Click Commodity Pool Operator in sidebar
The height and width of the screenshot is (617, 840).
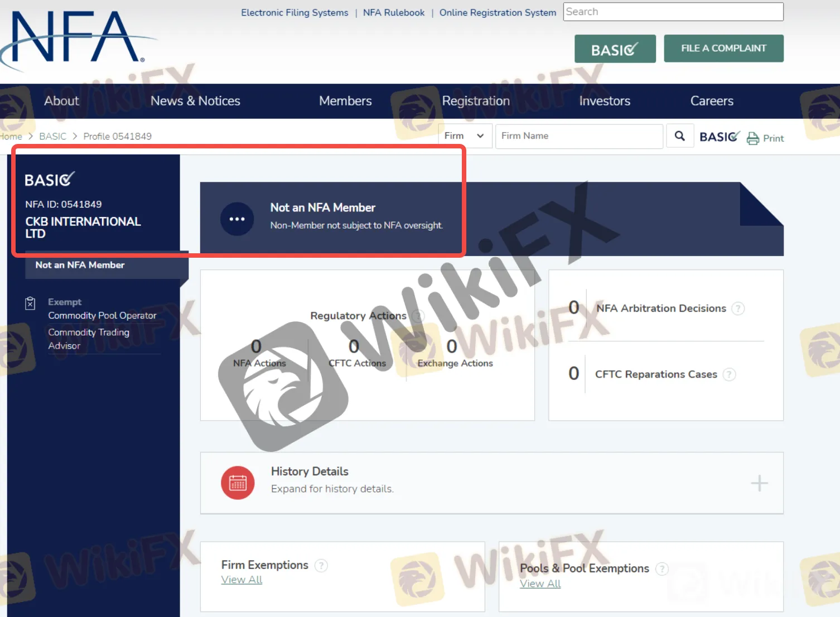[x=102, y=316]
